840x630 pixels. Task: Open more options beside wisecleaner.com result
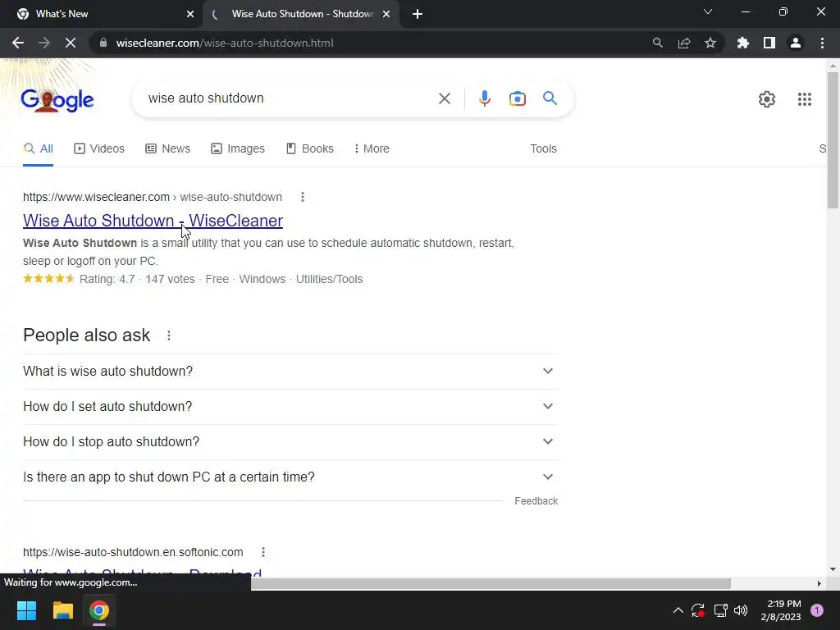(x=303, y=197)
